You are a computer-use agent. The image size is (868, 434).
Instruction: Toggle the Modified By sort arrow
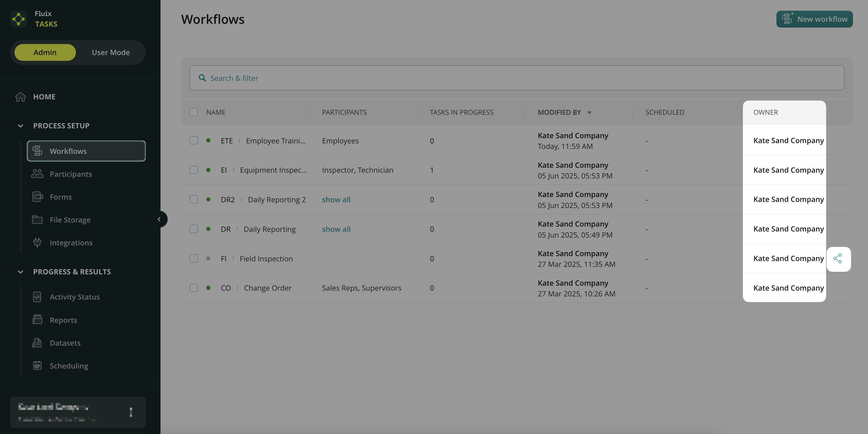(x=589, y=112)
